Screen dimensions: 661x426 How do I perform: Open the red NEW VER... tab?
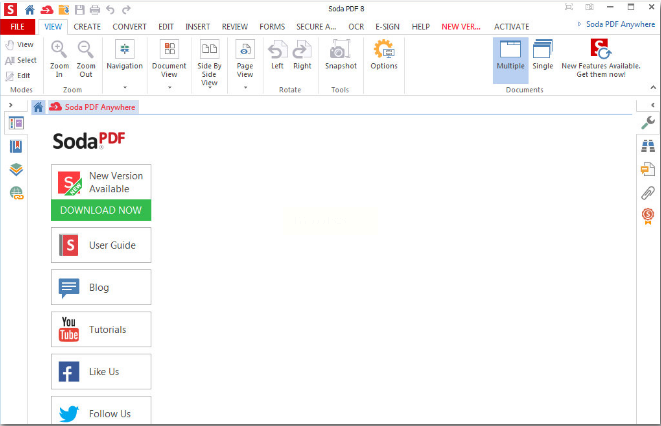tap(461, 27)
